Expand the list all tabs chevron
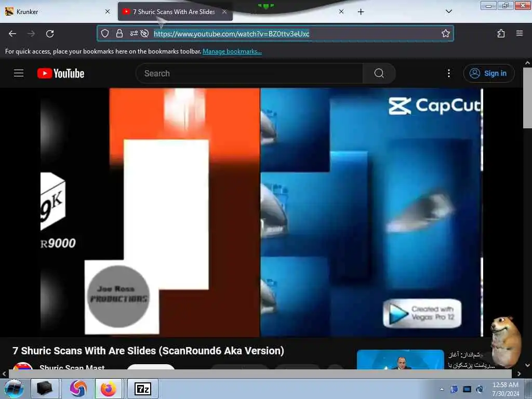The image size is (532, 399). pyautogui.click(x=448, y=11)
